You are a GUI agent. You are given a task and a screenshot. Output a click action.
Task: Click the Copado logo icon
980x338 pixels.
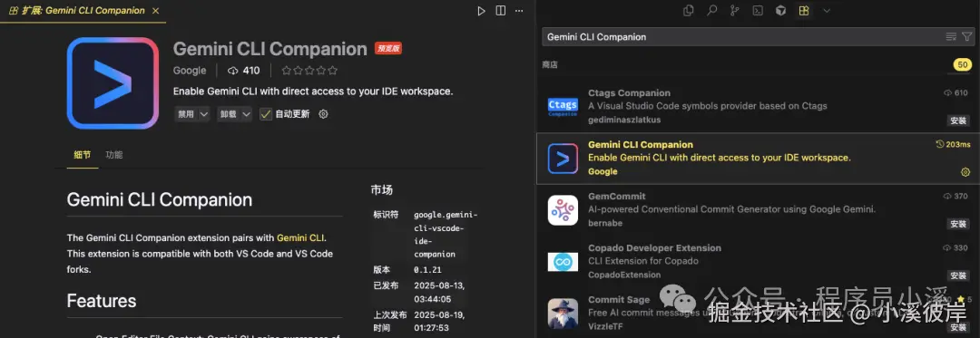point(563,262)
